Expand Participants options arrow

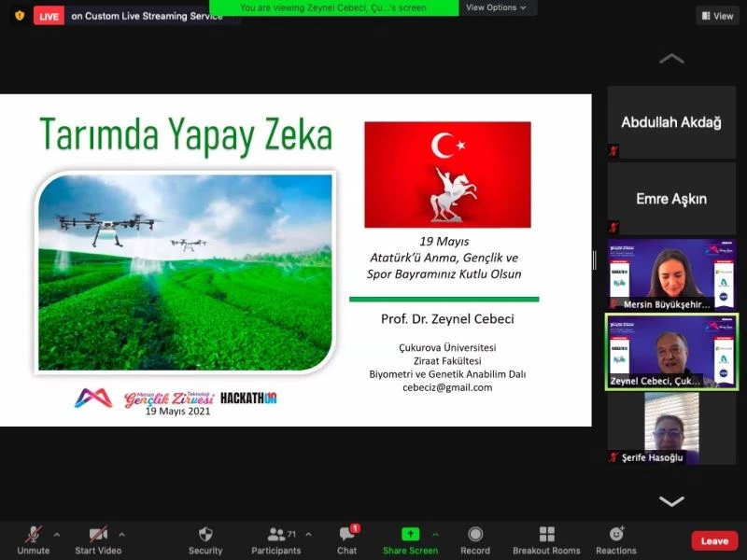[308, 535]
